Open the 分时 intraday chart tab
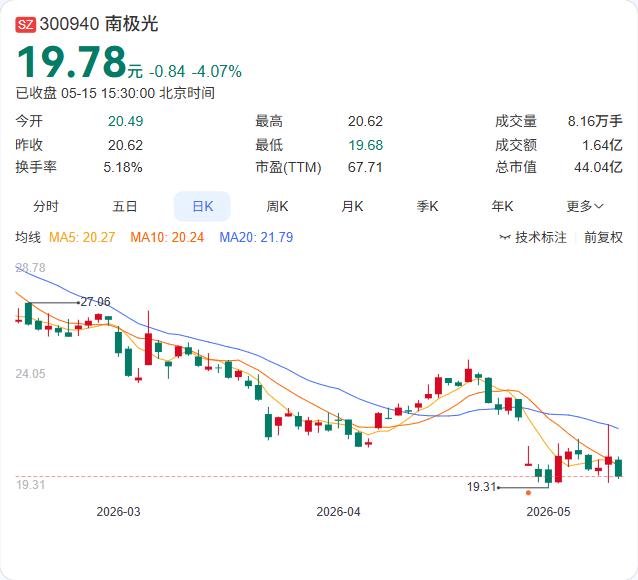This screenshot has height=580, width=638. [x=46, y=206]
